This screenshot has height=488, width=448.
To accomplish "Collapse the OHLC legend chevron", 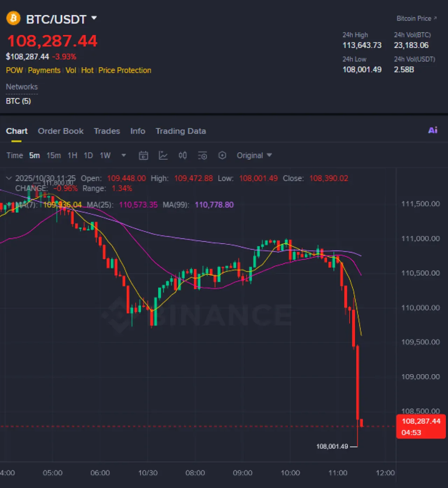I will (x=9, y=178).
